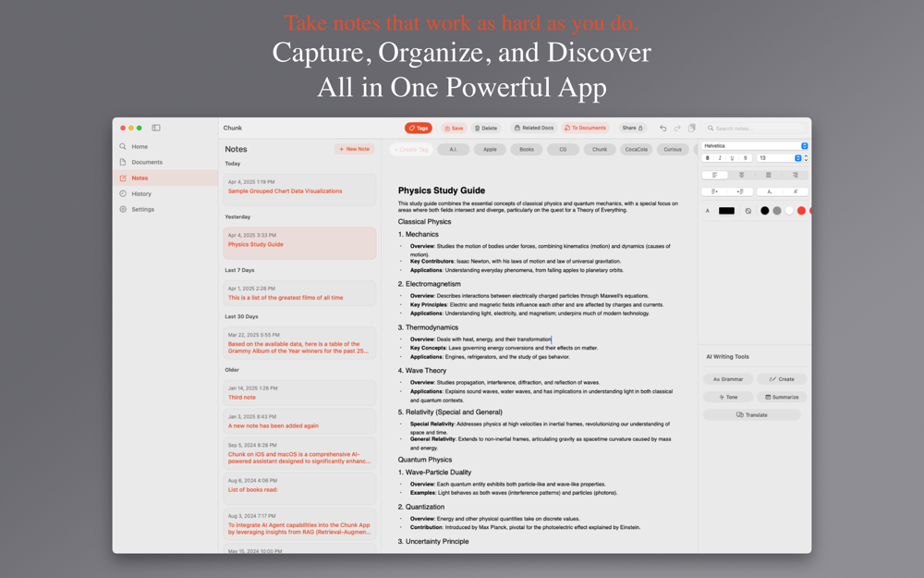The height and width of the screenshot is (578, 924).
Task: Choose the white color swatch
Action: (x=789, y=211)
